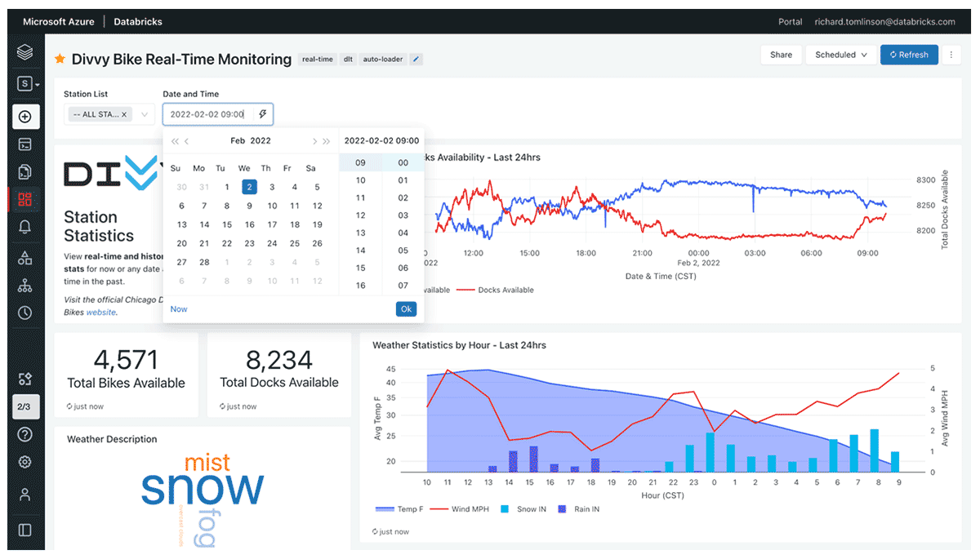Open the SQL editor sidebar icon

point(25,144)
